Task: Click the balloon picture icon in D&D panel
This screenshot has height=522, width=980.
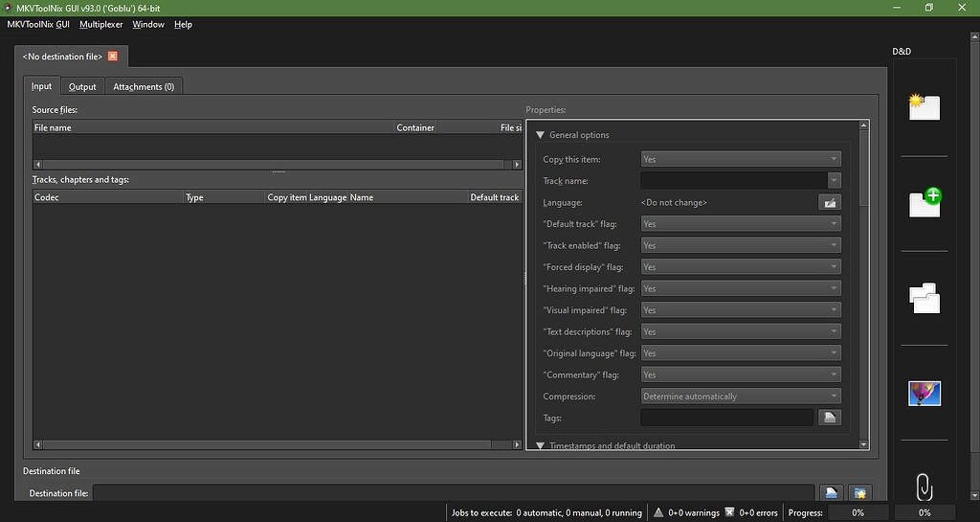Action: click(924, 393)
